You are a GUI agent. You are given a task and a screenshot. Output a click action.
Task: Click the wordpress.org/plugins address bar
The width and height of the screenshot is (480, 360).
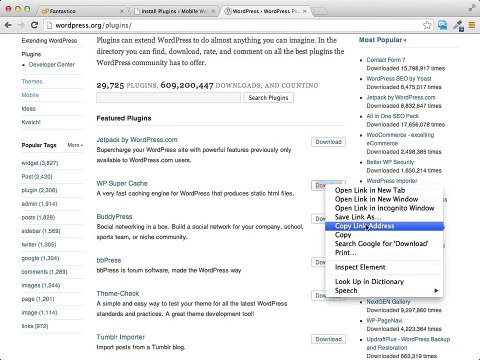[x=233, y=25]
